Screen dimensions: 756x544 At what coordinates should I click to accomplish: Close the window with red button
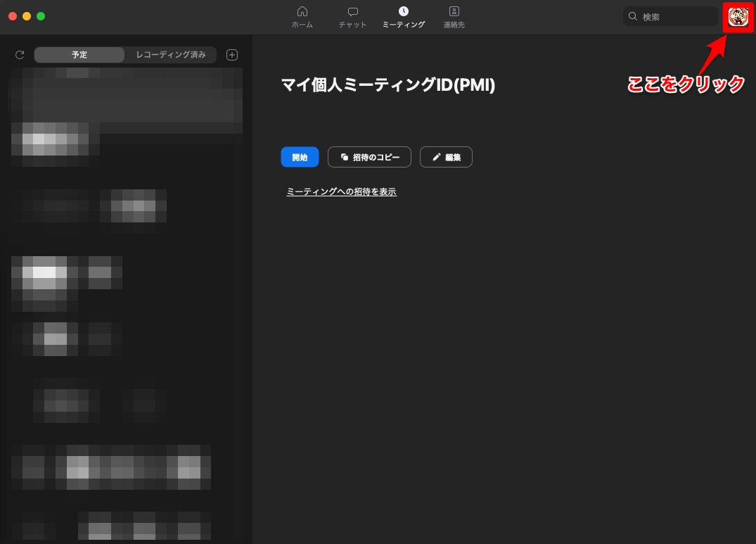coord(13,16)
